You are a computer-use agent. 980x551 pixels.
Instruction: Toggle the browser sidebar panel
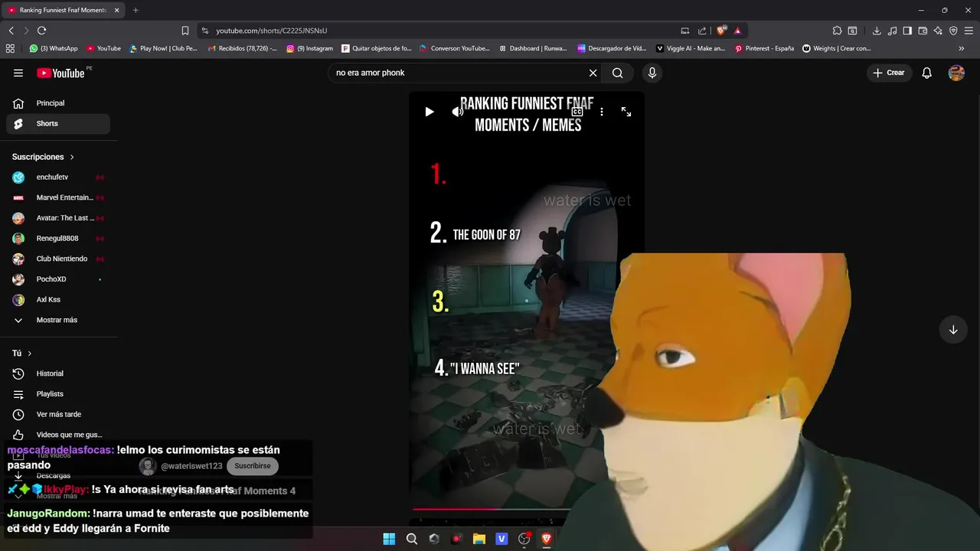pyautogui.click(x=907, y=31)
